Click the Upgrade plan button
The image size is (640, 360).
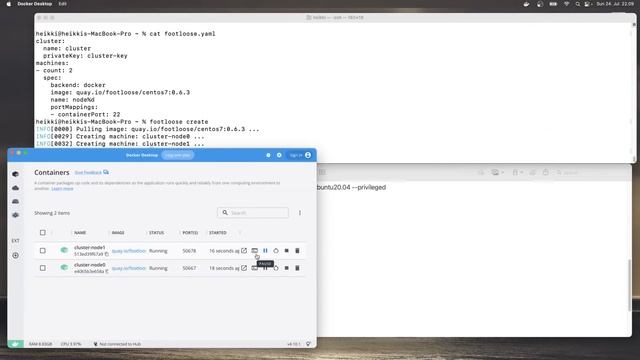pos(178,155)
